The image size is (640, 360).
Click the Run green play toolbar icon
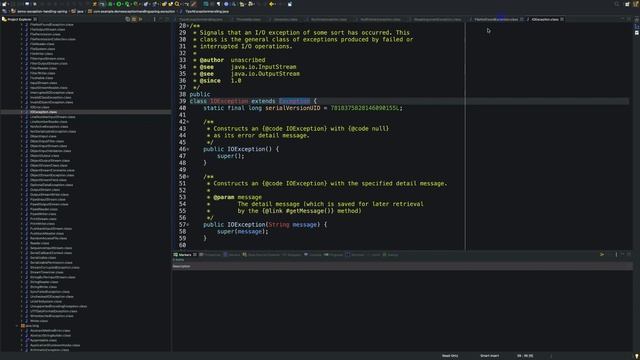[119, 4]
